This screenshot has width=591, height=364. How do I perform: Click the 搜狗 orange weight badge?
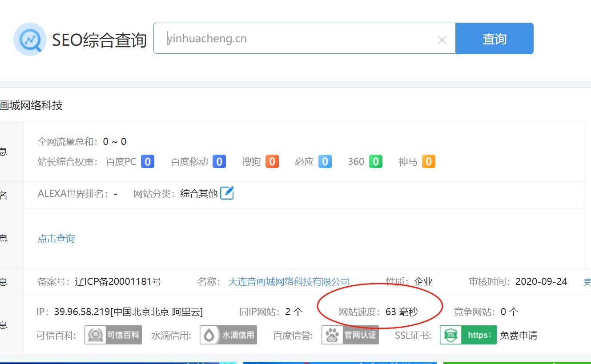[x=272, y=161]
